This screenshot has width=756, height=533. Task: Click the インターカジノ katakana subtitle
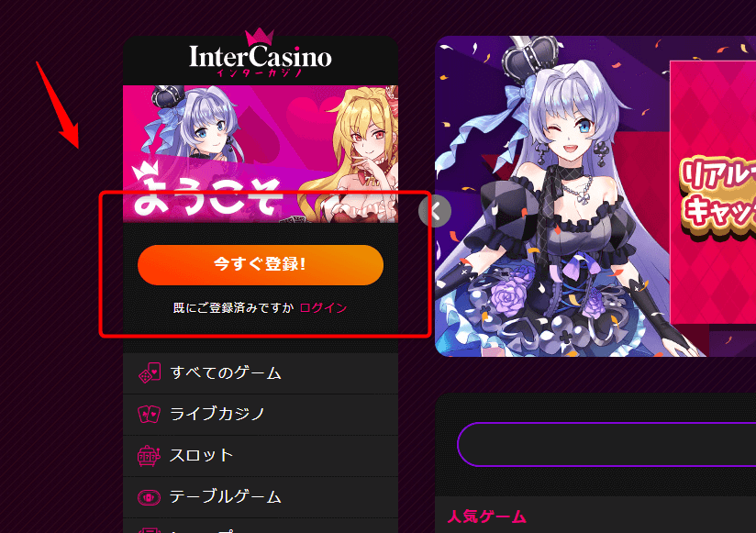click(260, 72)
